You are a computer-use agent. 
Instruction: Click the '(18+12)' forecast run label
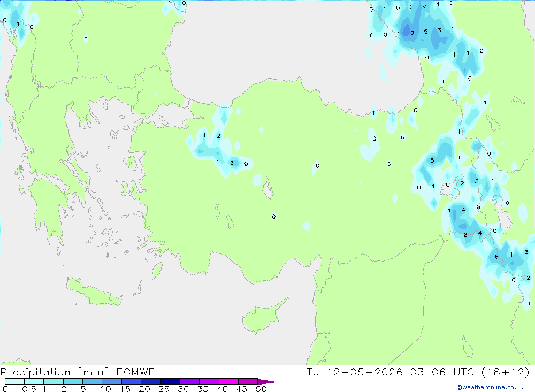click(x=506, y=372)
